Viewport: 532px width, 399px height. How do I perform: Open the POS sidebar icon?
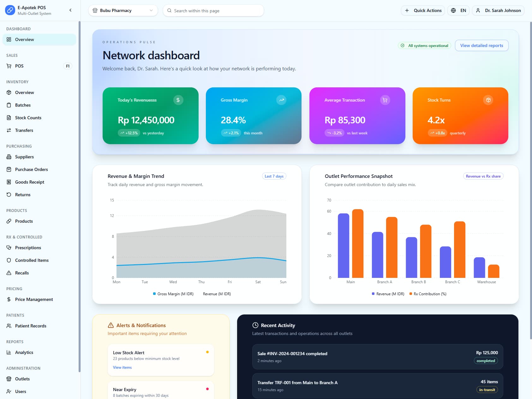tap(9, 66)
